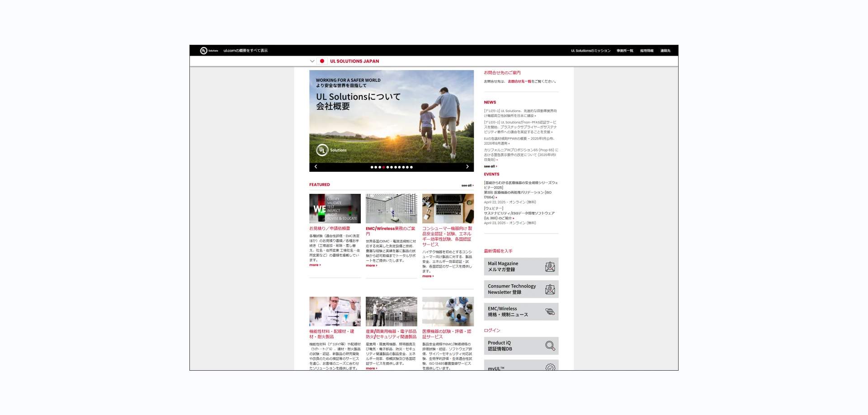Open the EUの包装材規則PPWRの概要 news item
Viewport: 868px width, 415px height.
pos(519,141)
